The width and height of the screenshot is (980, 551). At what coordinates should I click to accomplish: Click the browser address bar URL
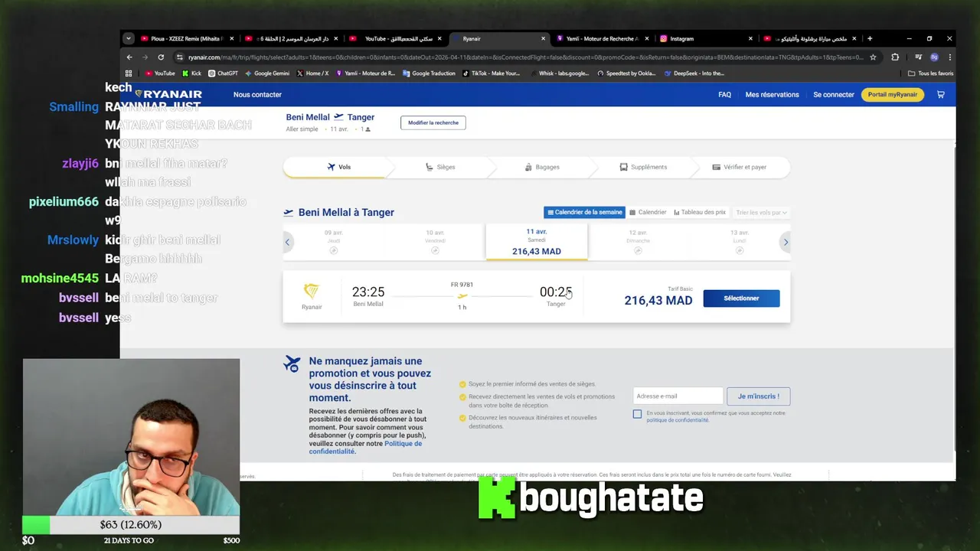click(x=525, y=57)
